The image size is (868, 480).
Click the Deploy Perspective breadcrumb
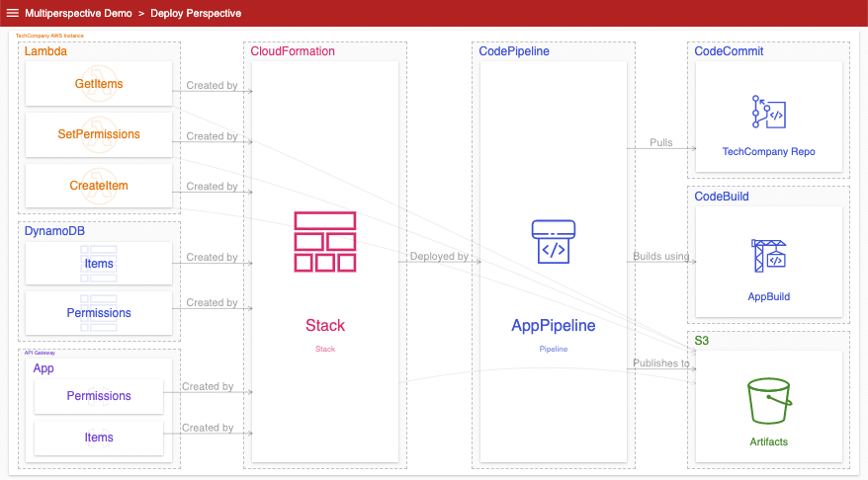(196, 13)
